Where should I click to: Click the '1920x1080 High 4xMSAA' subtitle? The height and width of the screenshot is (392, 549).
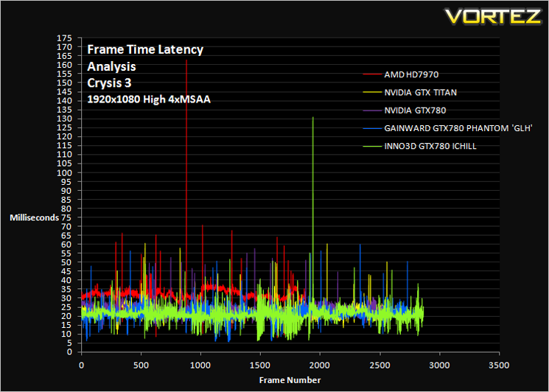click(x=149, y=99)
